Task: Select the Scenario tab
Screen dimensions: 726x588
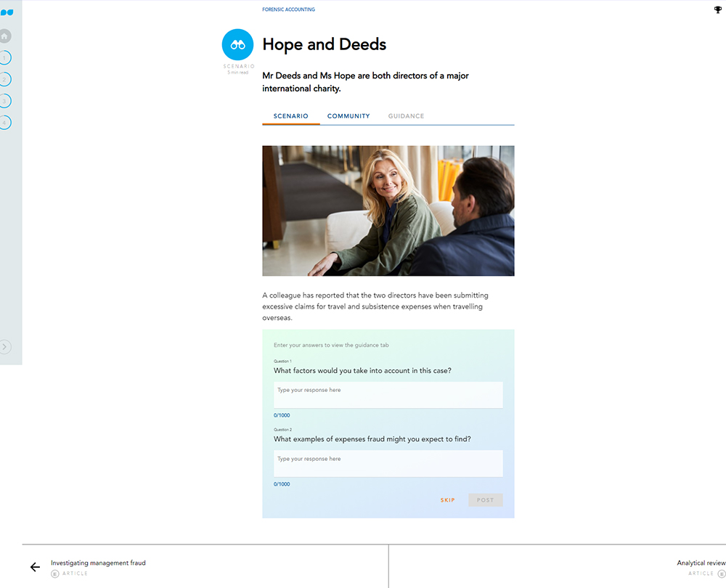Action: [290, 116]
